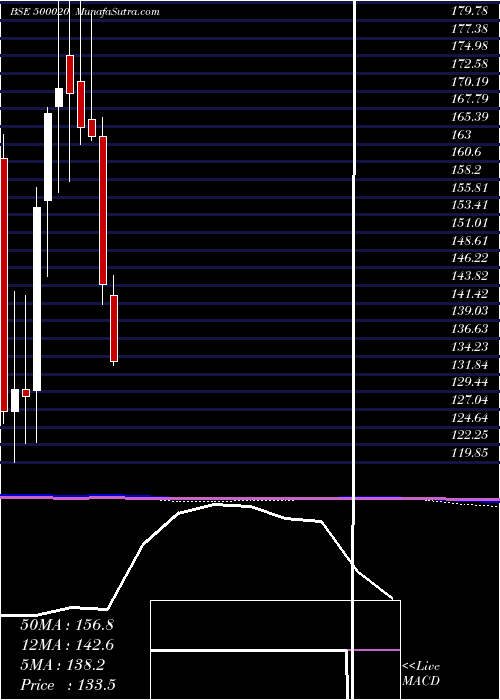Click the last red candlestick near 134
This screenshot has width=500, height=700.
click(114, 328)
